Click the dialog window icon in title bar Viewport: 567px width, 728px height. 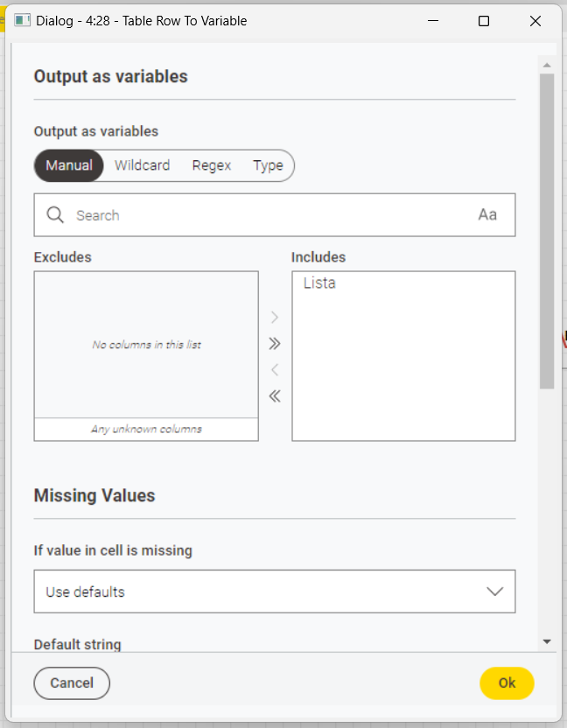coord(23,21)
